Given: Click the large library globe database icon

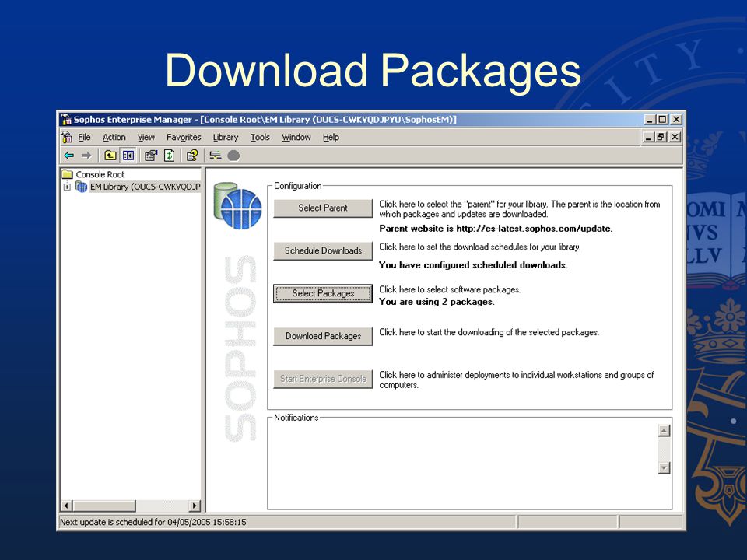Looking at the screenshot, I should pyautogui.click(x=237, y=205).
